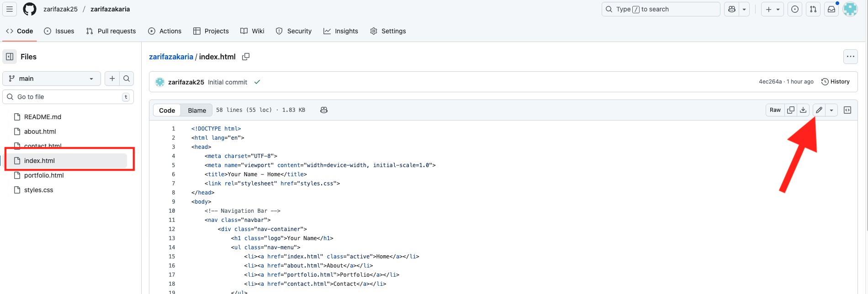Screen dimensions: 868x294
Task: Open Copilot chat icon in header
Action: [732, 9]
